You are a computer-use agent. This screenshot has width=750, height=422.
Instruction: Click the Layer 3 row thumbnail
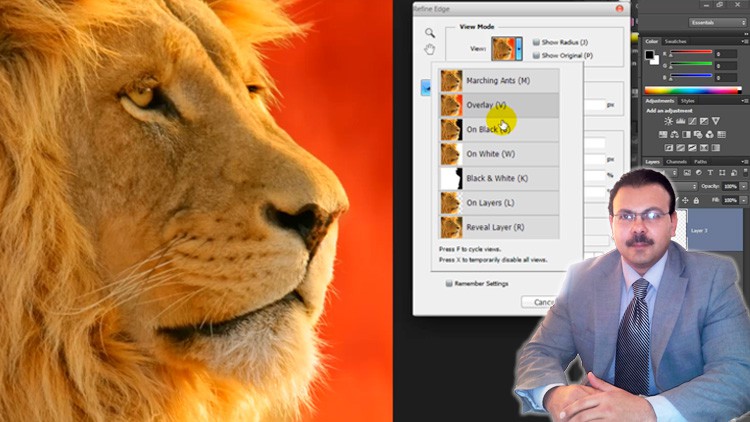click(683, 230)
